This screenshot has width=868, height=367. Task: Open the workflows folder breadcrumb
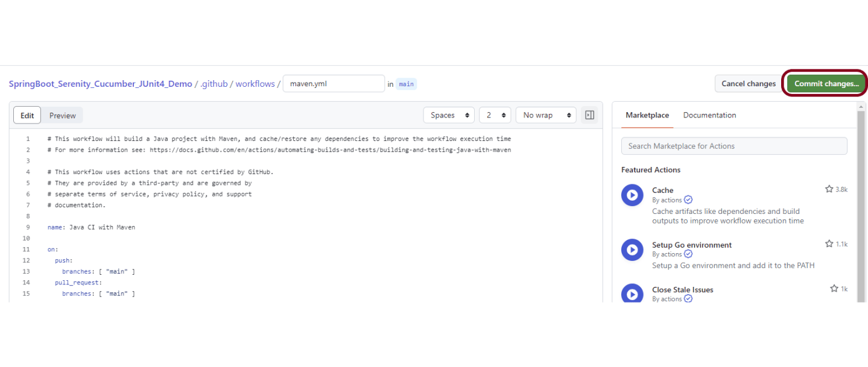pos(255,84)
